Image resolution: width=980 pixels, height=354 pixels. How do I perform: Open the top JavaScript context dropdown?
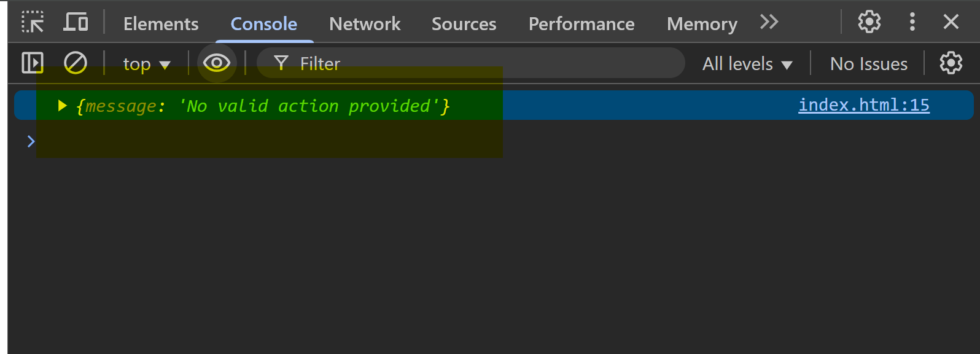click(146, 64)
